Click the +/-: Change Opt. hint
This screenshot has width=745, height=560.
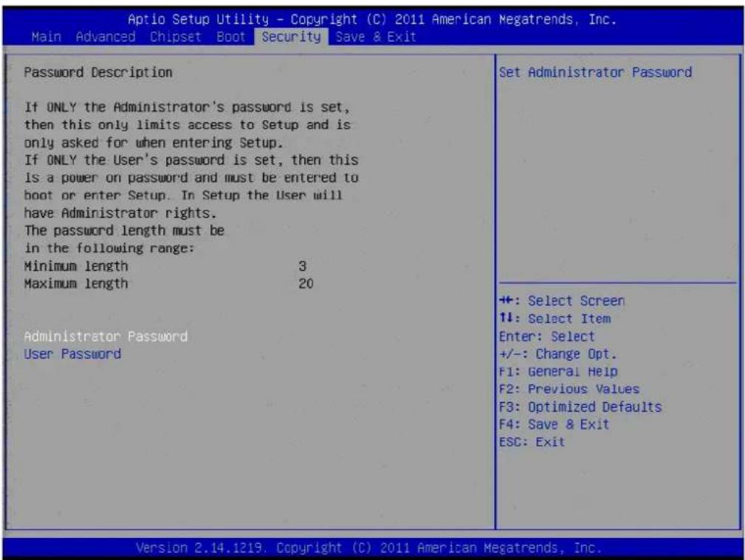point(557,354)
